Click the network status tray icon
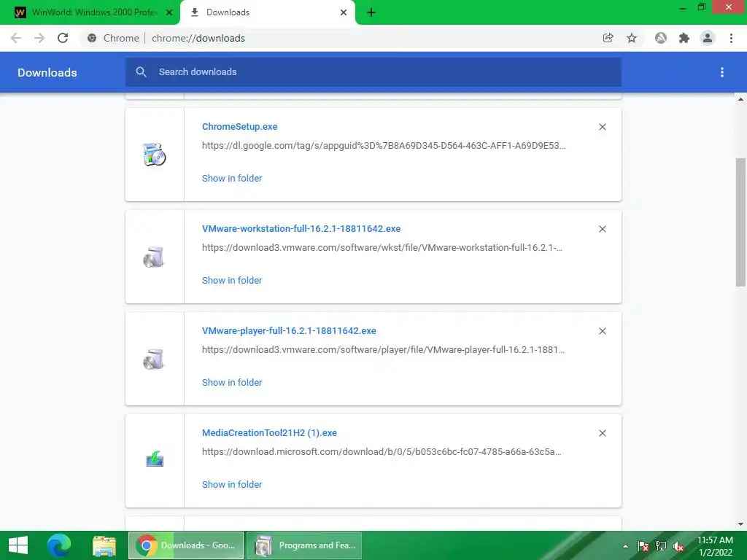Viewport: 747px width, 560px height. pos(661,546)
